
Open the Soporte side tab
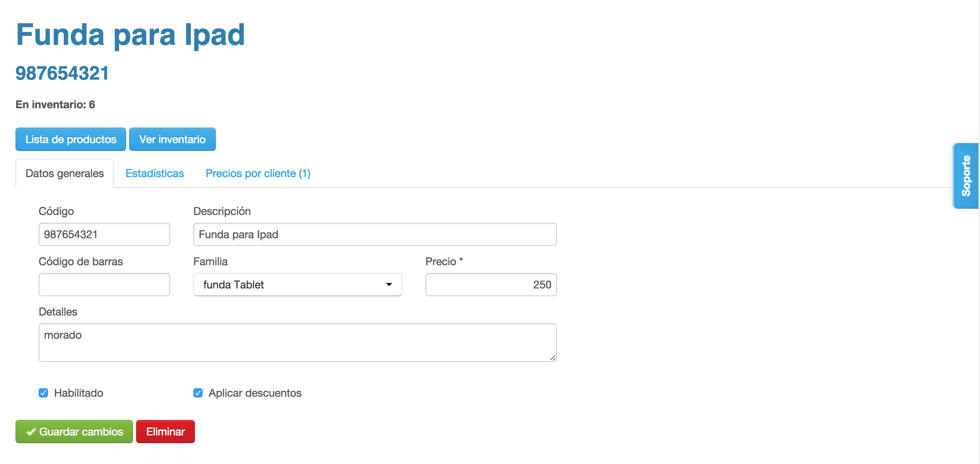point(966,176)
